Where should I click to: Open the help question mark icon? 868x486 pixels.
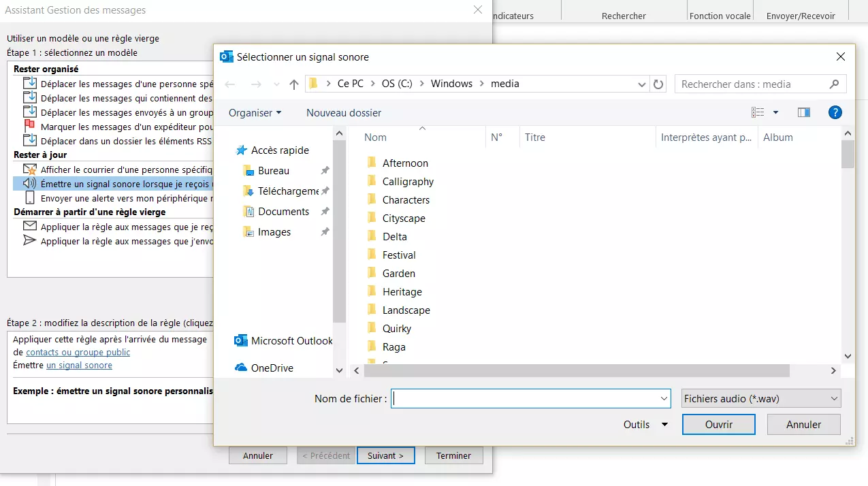coord(835,112)
